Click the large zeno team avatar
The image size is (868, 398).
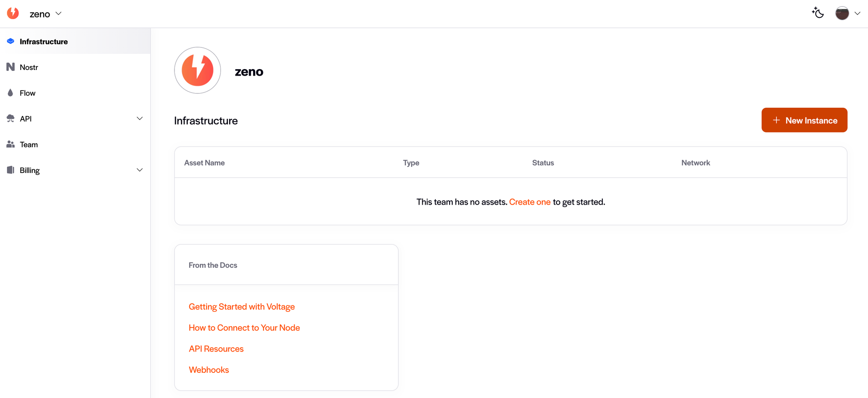pos(197,70)
